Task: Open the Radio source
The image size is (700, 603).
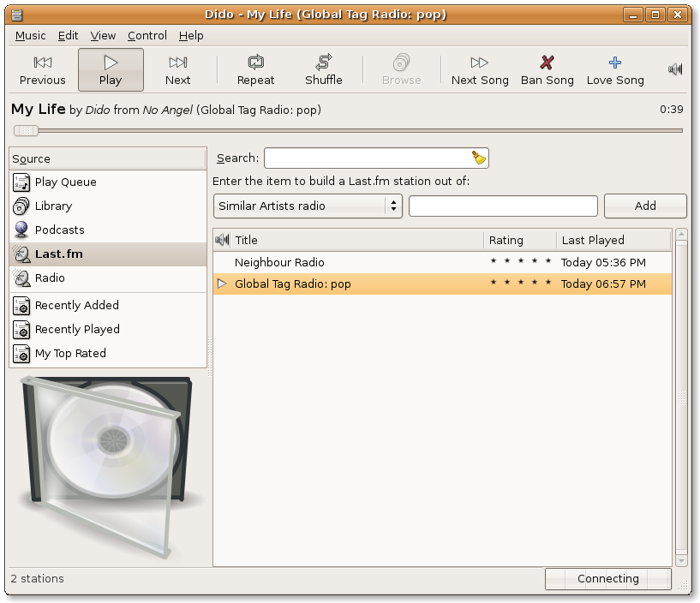Action: [x=108, y=278]
